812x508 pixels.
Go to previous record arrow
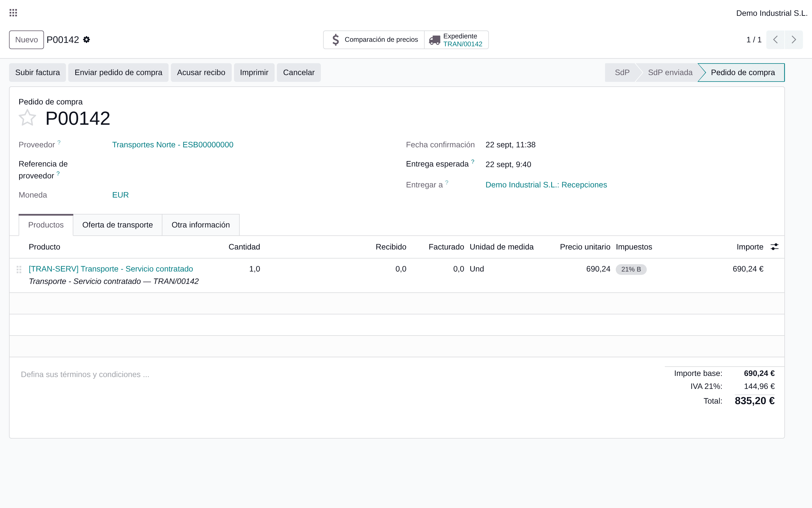(775, 40)
